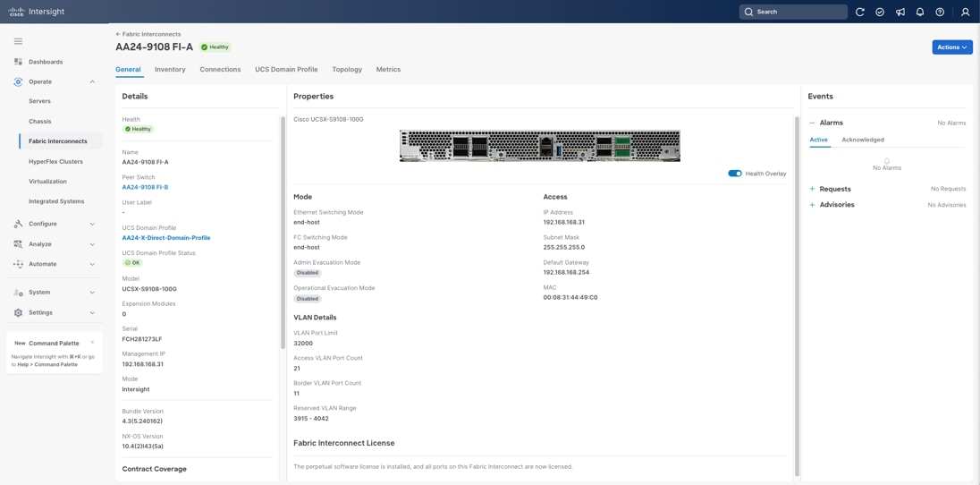Click the Dashboards sidebar icon

18,62
